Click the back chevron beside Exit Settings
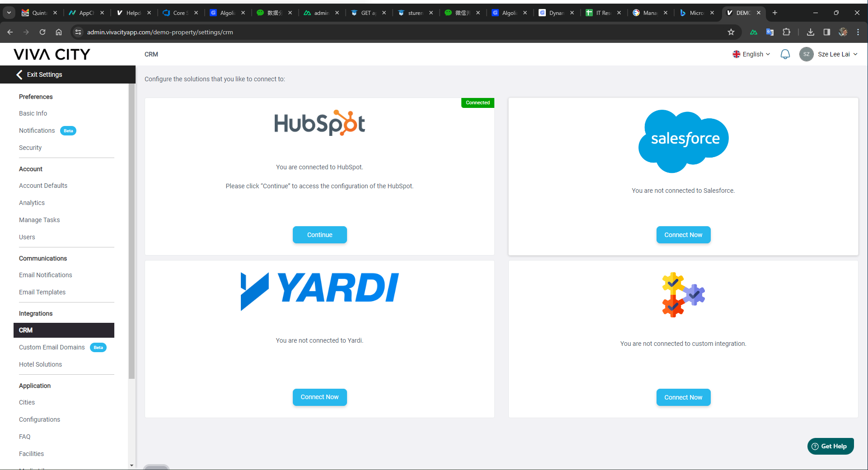This screenshot has width=868, height=470. 19,74
